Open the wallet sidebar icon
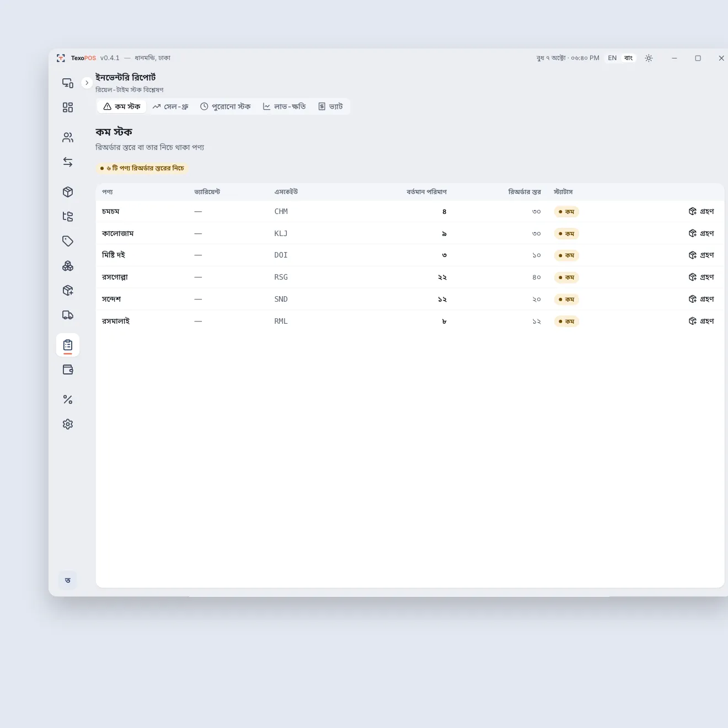This screenshot has height=728, width=728. point(68,370)
